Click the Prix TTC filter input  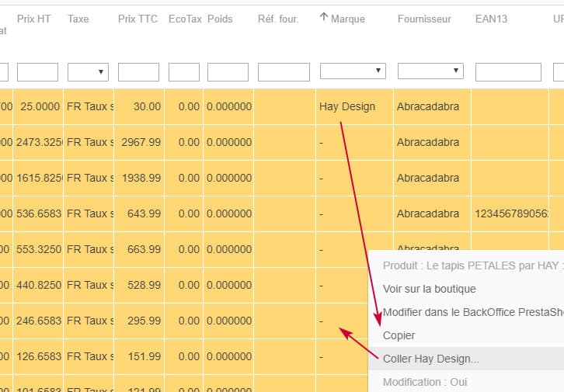[x=138, y=72]
